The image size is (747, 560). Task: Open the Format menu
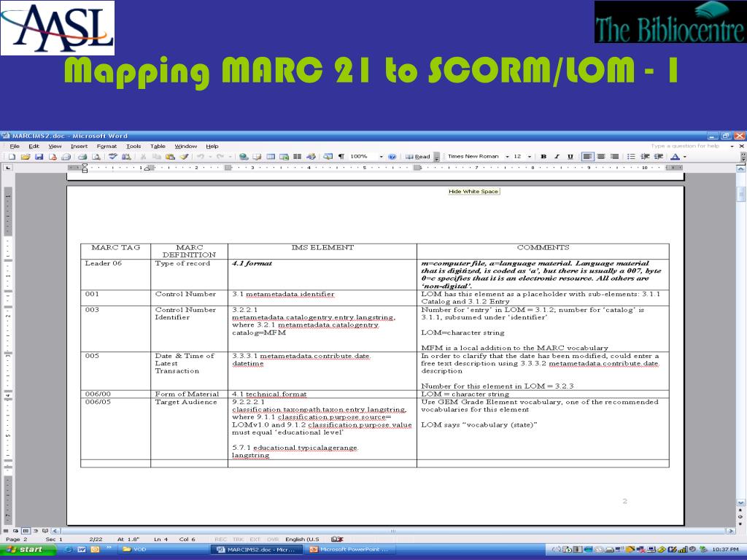(107, 146)
